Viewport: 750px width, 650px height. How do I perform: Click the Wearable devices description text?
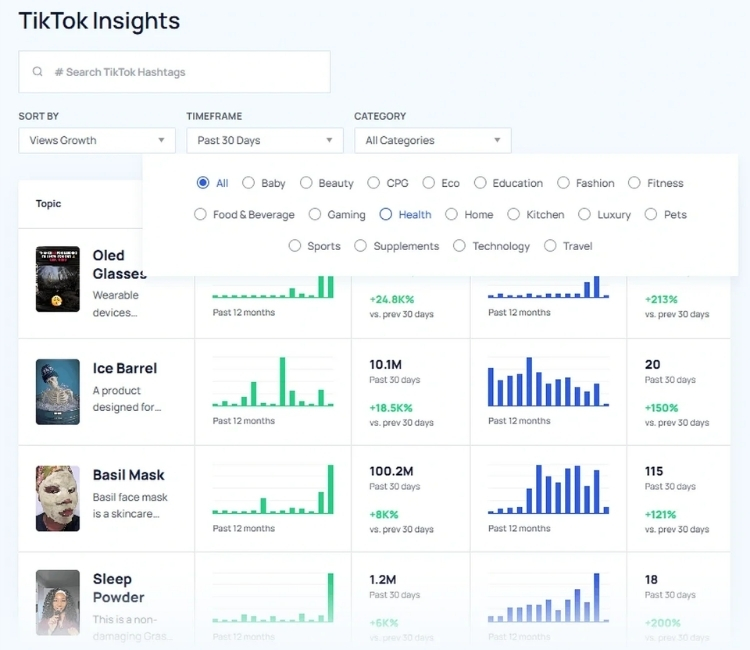click(116, 304)
